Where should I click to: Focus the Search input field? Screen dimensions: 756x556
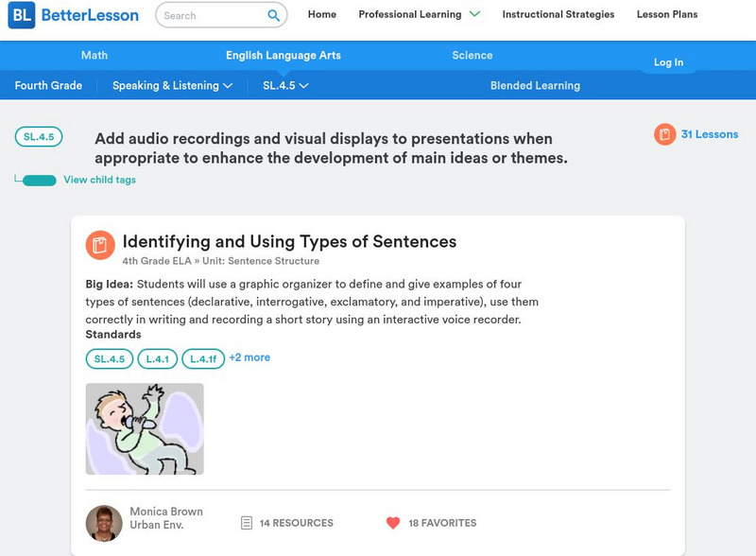[208, 15]
